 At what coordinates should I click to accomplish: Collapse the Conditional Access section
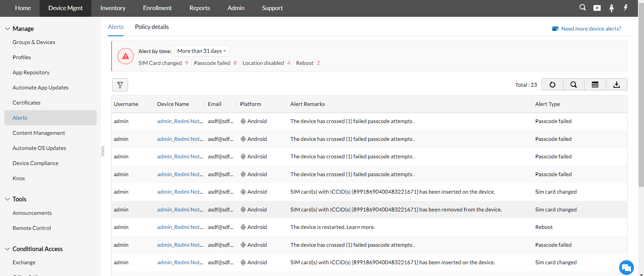pos(7,249)
